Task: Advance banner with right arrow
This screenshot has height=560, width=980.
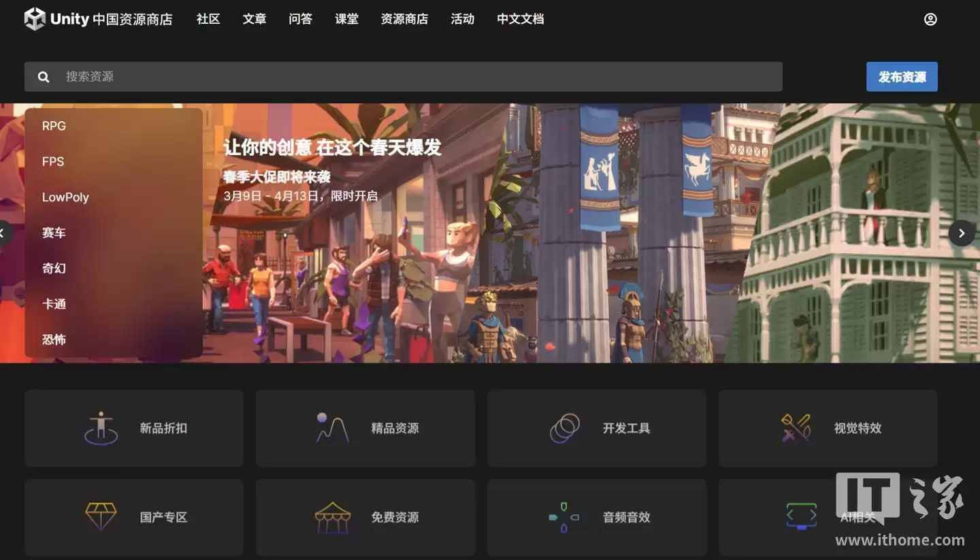Action: [961, 233]
